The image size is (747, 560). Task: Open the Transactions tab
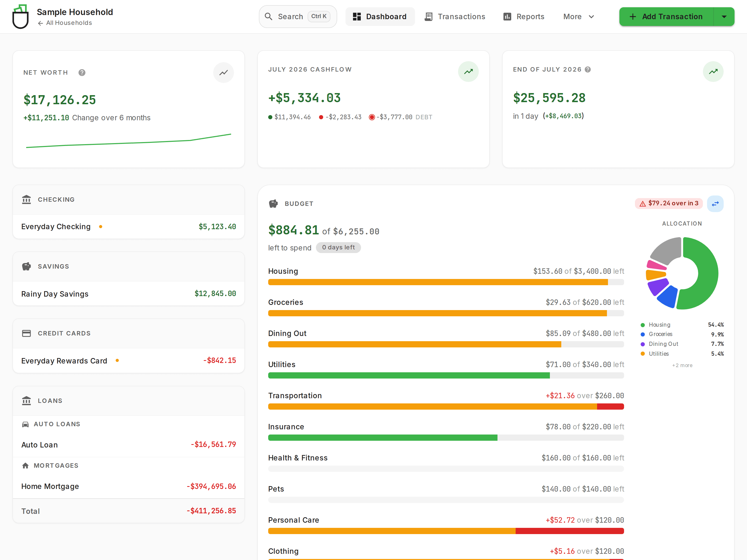pyautogui.click(x=455, y=17)
